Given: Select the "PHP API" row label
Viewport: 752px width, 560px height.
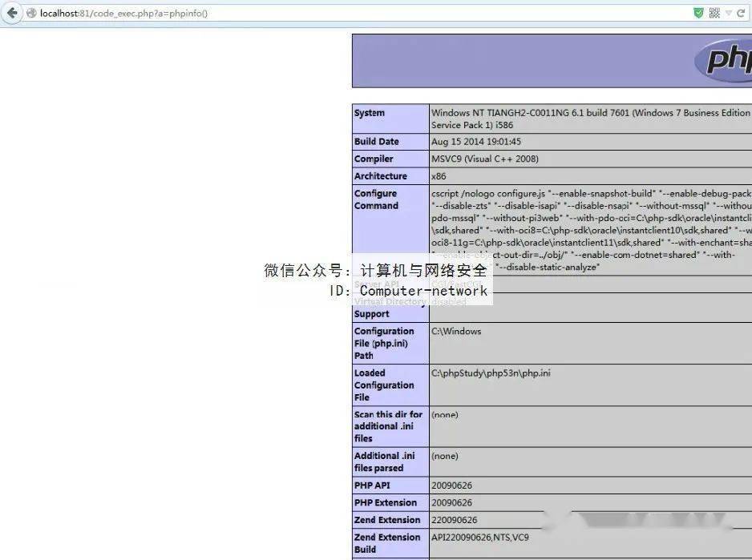Looking at the screenshot, I should coord(372,485).
